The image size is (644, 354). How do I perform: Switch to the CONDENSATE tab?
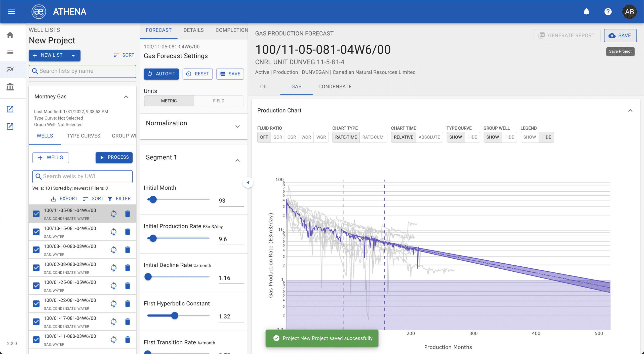[x=335, y=87]
